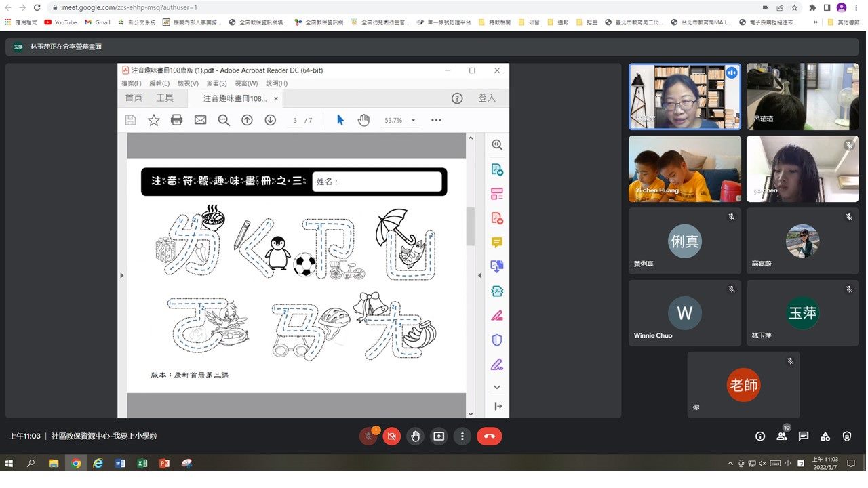868x488 pixels.
Task: Toggle the camera on or off
Action: (x=391, y=436)
